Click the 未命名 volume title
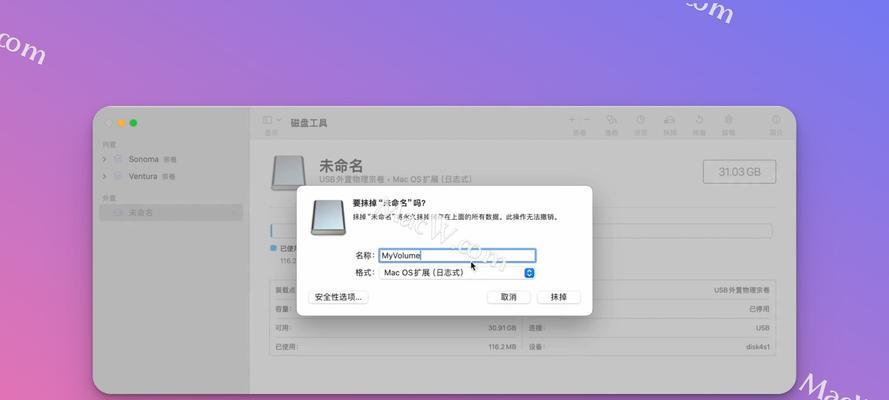The width and height of the screenshot is (889, 400). [x=341, y=166]
